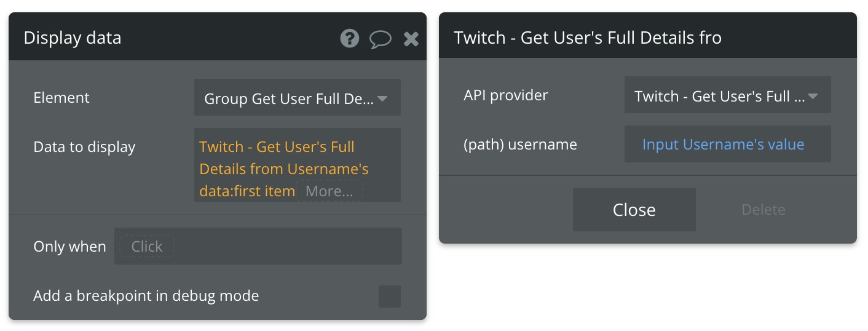The height and width of the screenshot is (331, 868).
Task: Edit the orange Data to display expression
Action: coord(277,158)
